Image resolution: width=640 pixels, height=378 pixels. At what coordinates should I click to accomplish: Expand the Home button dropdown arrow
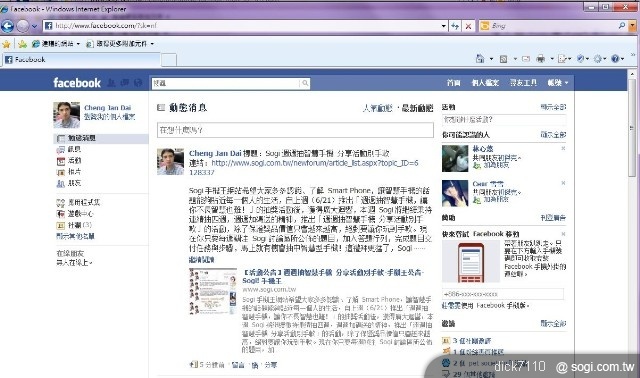(x=491, y=59)
